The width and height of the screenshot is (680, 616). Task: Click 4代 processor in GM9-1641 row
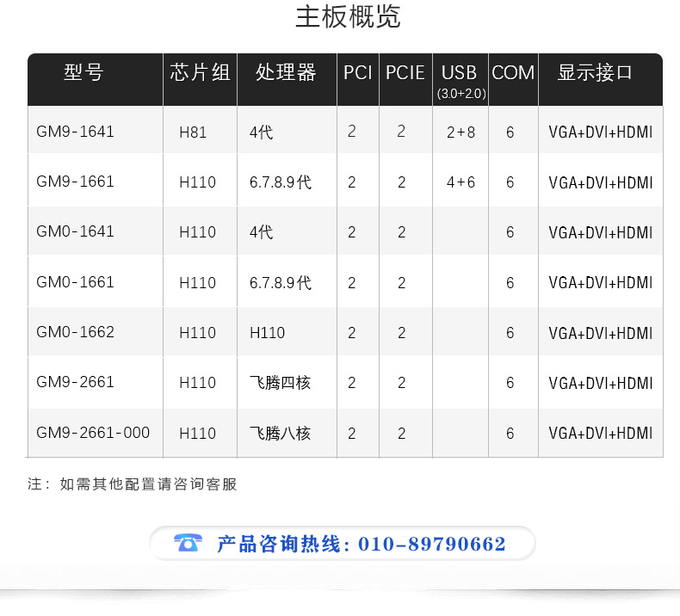(261, 132)
